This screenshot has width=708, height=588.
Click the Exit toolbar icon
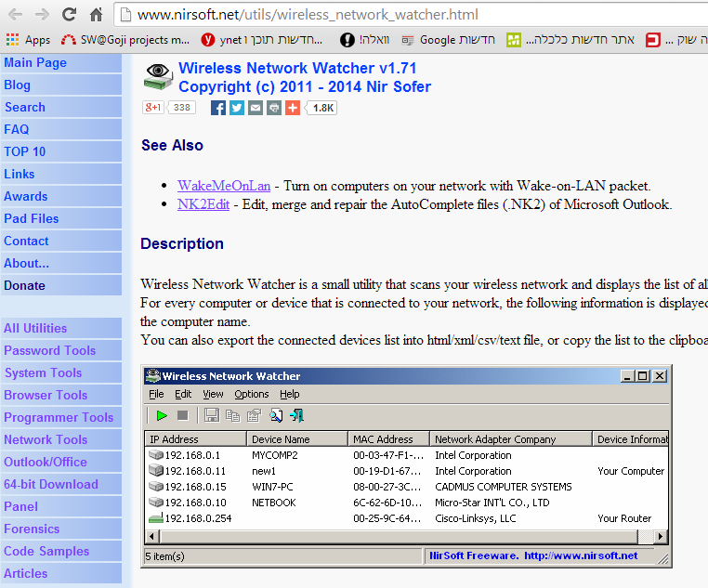click(x=297, y=415)
